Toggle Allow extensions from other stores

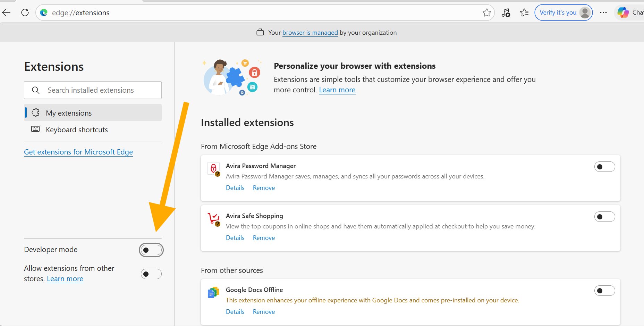point(151,274)
